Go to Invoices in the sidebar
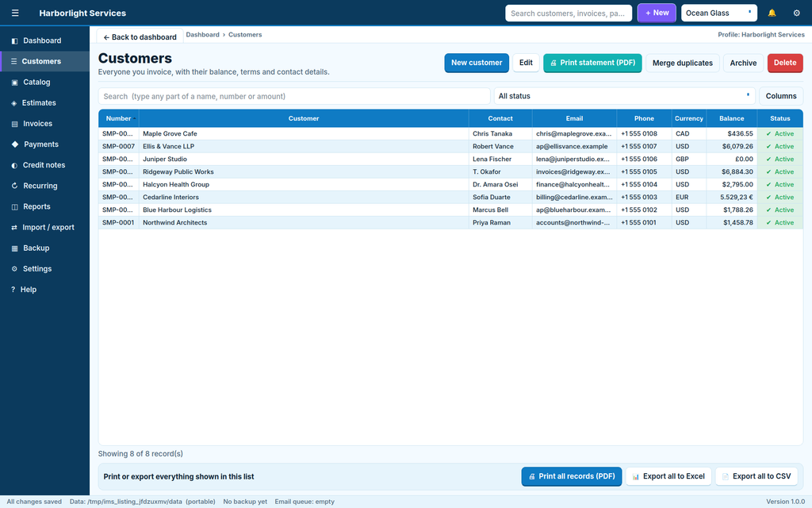Screen dimensions: 812x508 [x=45, y=123]
